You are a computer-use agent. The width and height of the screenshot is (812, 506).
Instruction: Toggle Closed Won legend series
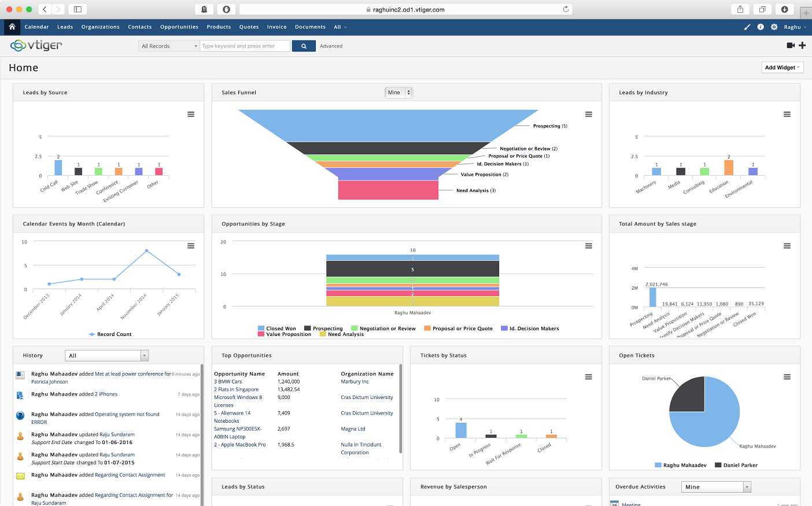277,328
